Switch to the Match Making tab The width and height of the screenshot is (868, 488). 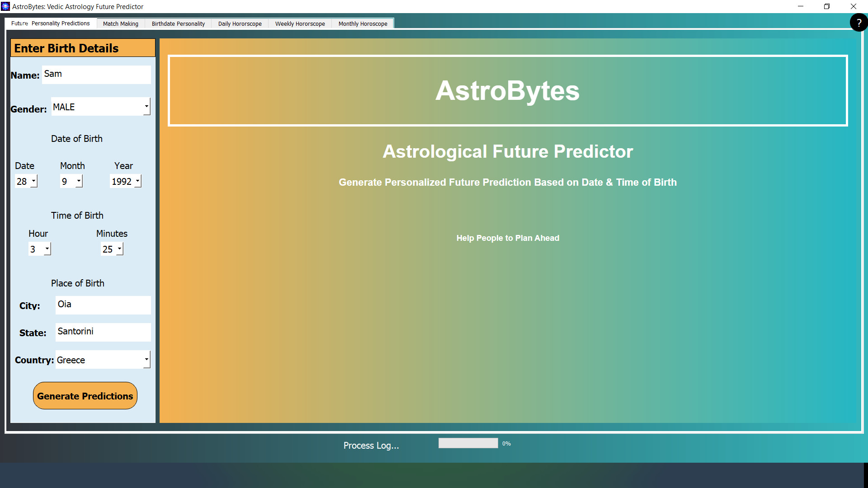pos(120,23)
